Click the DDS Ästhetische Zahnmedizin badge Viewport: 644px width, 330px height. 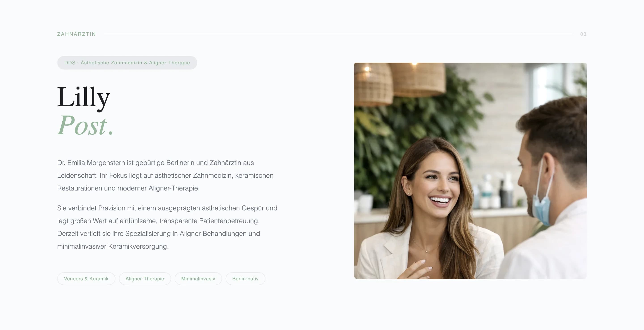pos(127,63)
